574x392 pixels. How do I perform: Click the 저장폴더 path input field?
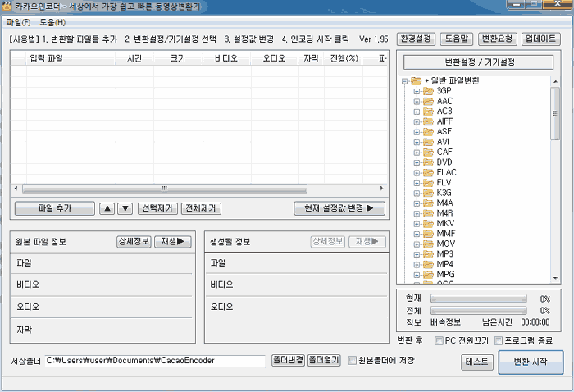tap(155, 361)
